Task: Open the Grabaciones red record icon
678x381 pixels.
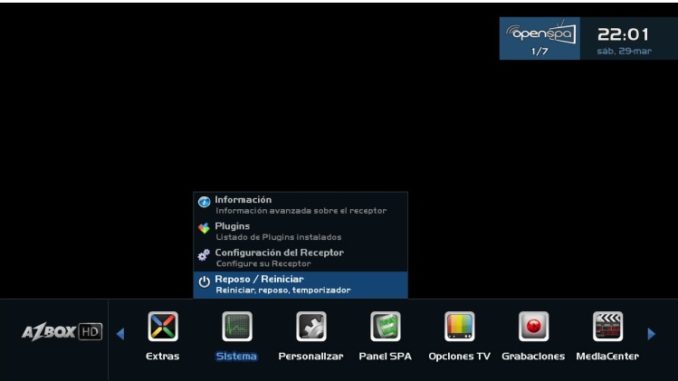Action: (534, 327)
